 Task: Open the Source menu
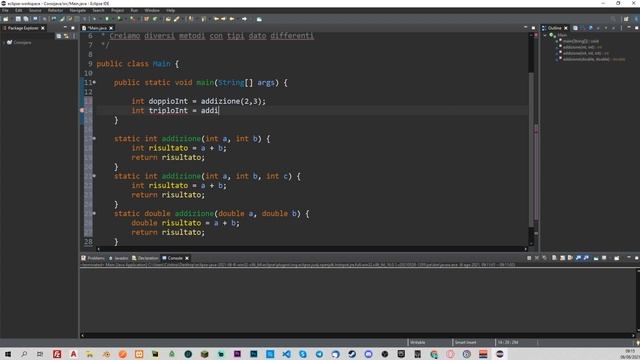(x=35, y=10)
